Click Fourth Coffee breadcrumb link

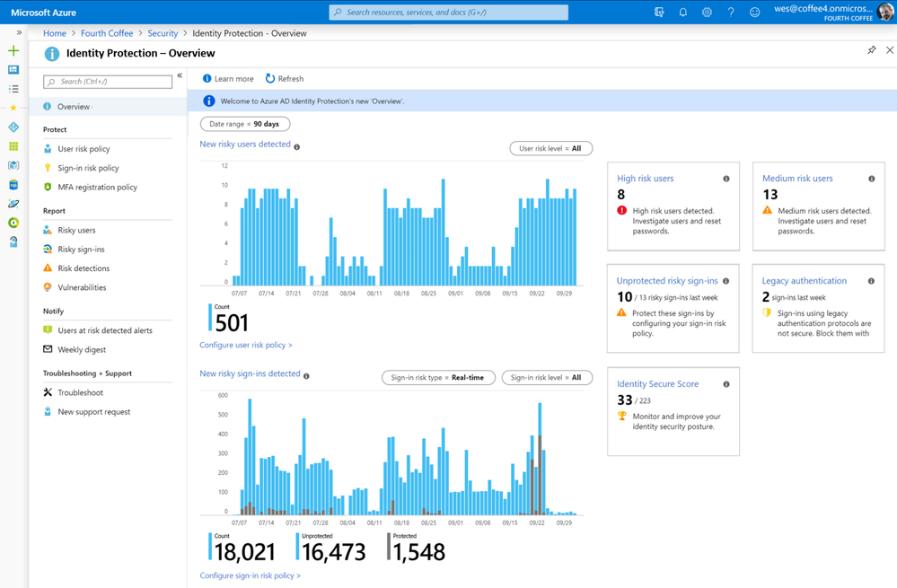(107, 33)
